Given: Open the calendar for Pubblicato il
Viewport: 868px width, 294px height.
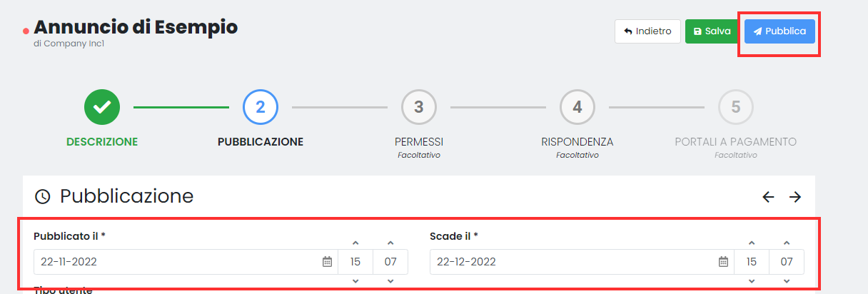Looking at the screenshot, I should click(327, 262).
